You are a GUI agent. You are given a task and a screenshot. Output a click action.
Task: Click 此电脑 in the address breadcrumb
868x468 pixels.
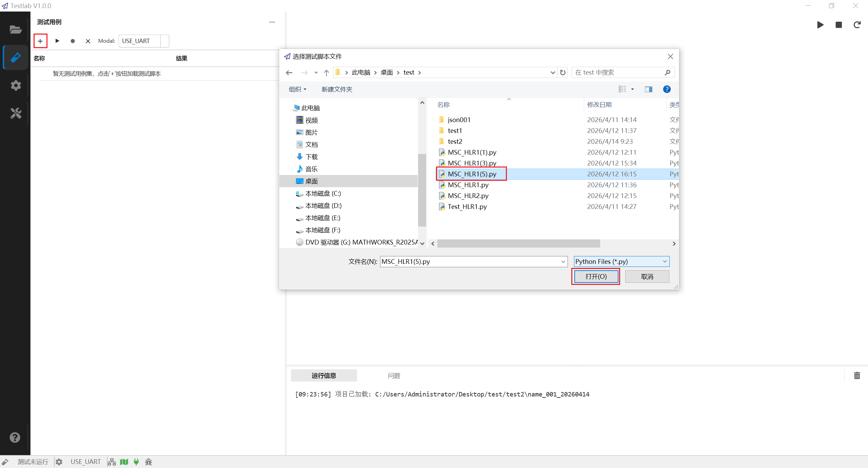(361, 73)
